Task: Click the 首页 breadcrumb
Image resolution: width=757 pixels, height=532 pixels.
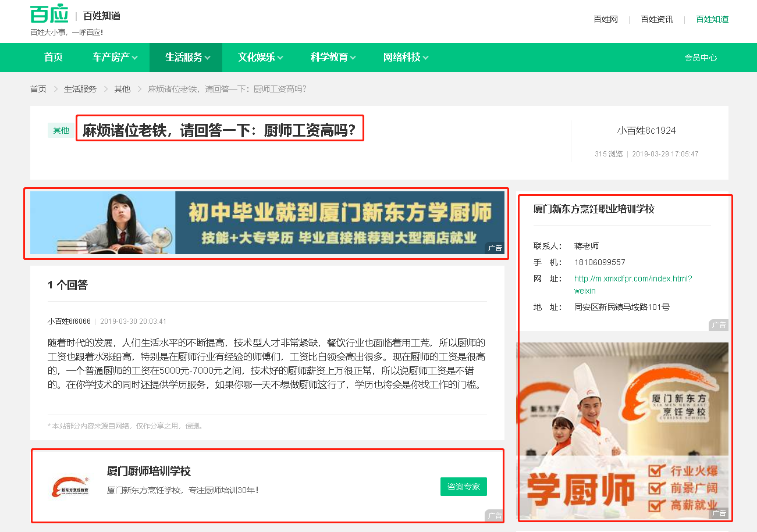Action: 38,89
